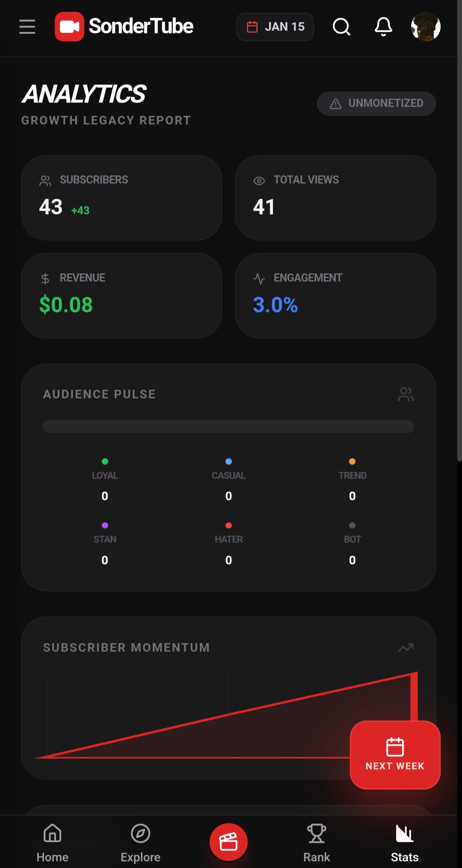The width and height of the screenshot is (462, 868).
Task: Click the Engagement pulse icon
Action: 259,279
